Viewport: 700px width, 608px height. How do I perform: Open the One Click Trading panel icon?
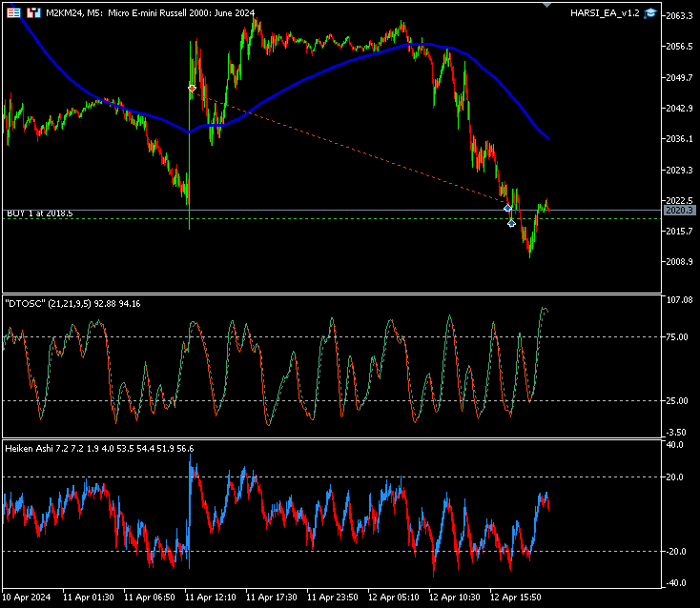tap(14, 13)
